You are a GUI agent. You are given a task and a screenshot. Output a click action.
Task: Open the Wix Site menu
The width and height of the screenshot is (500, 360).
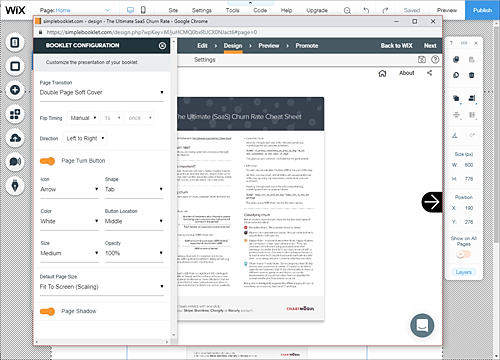[173, 10]
